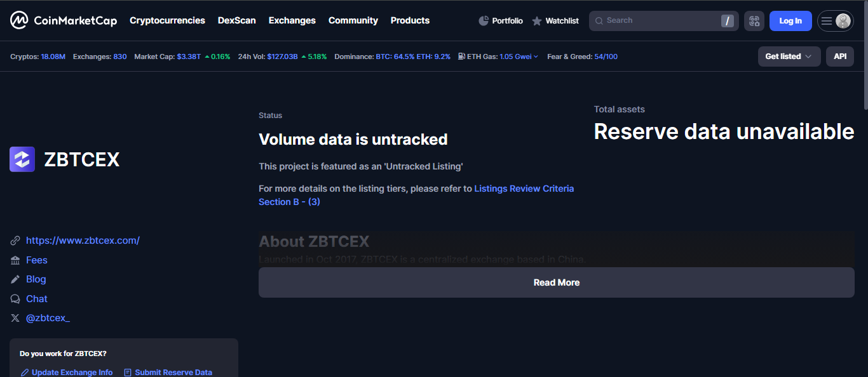This screenshot has width=868, height=377.
Task: Click the Read More button
Action: coord(557,282)
